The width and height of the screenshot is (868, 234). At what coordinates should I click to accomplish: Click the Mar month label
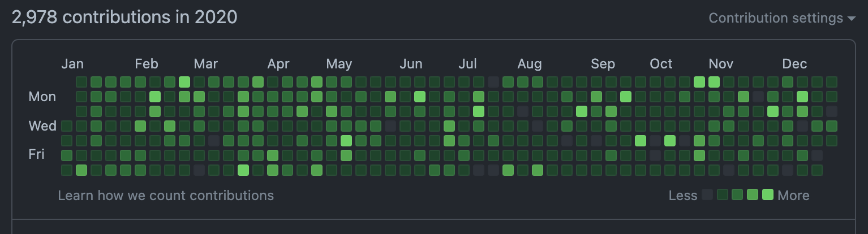point(205,64)
